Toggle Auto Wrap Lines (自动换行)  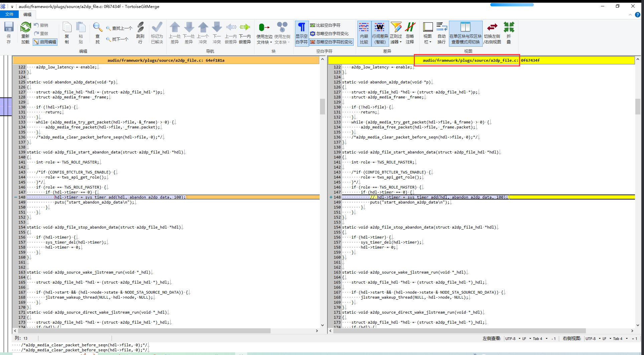tap(442, 33)
